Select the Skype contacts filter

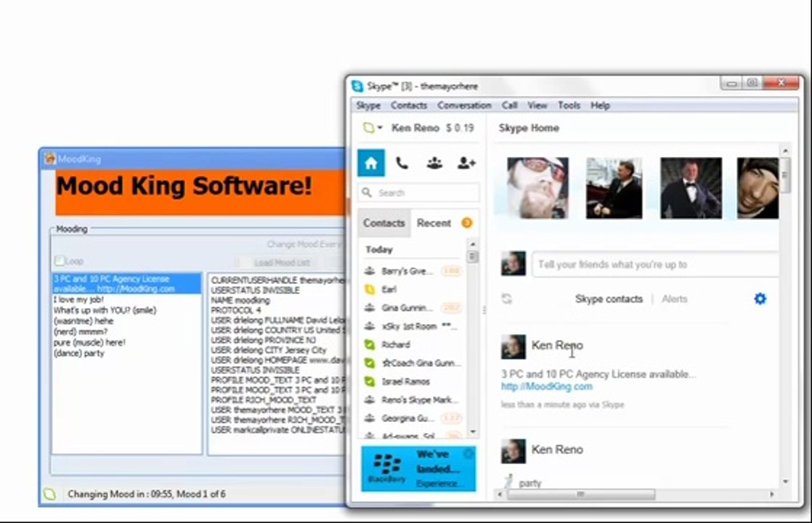pos(609,299)
